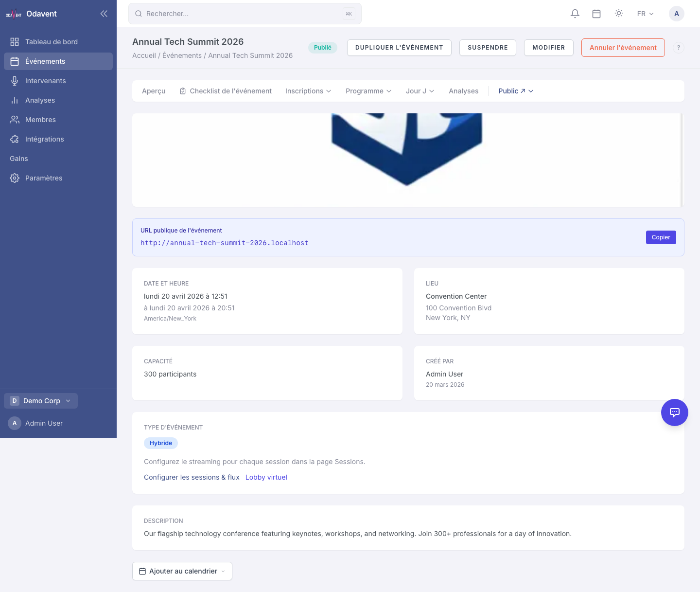Open Ajouter au calendrier dropdown
700x592 pixels.
coord(182,571)
